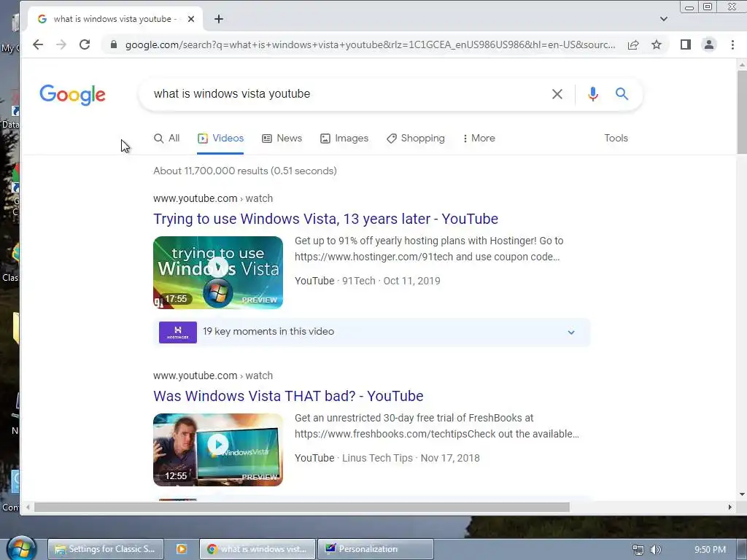This screenshot has height=560, width=747.
Task: Go back to the previous page
Action: coord(38,44)
